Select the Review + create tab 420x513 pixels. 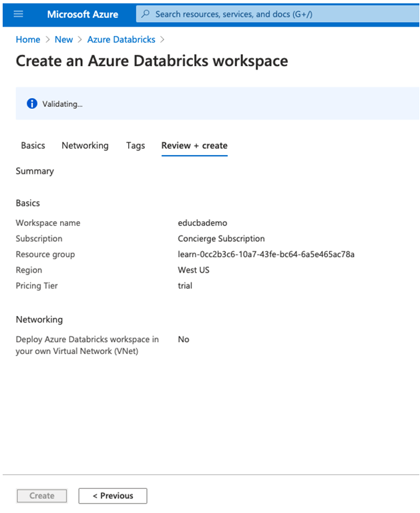(x=194, y=146)
